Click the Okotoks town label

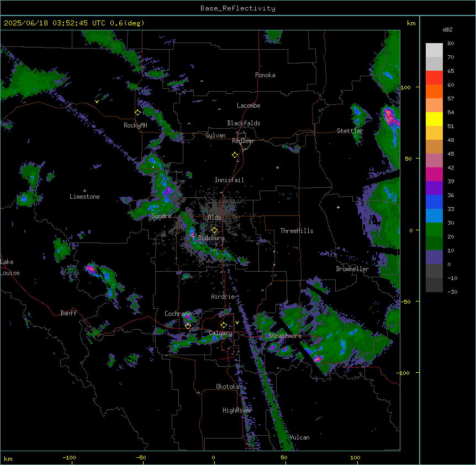pyautogui.click(x=228, y=387)
